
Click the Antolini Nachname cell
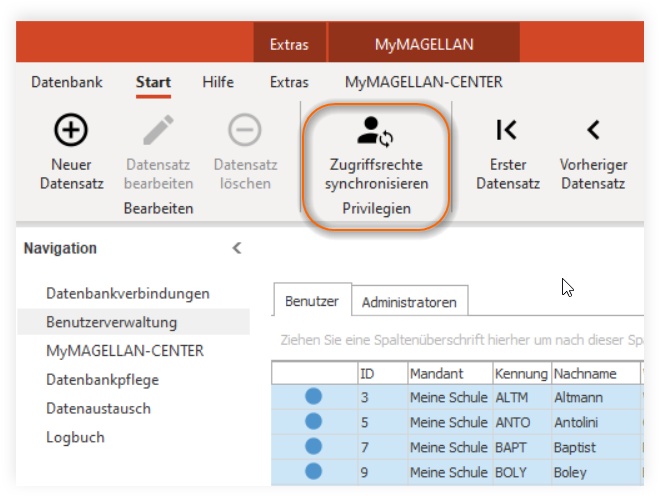point(596,422)
